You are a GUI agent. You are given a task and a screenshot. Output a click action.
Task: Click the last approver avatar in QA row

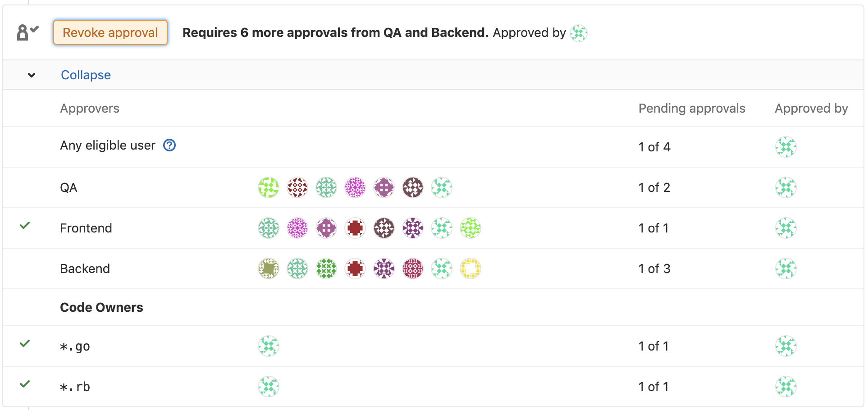point(442,187)
